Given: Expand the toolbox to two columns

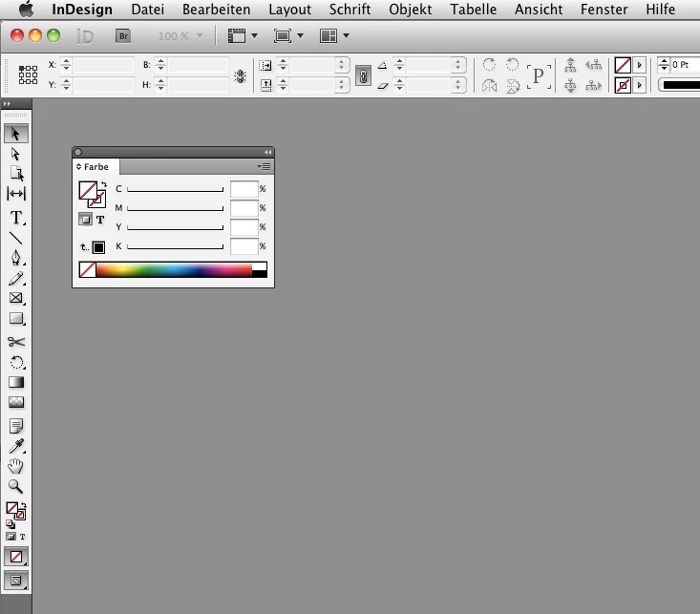Looking at the screenshot, I should click(7, 103).
